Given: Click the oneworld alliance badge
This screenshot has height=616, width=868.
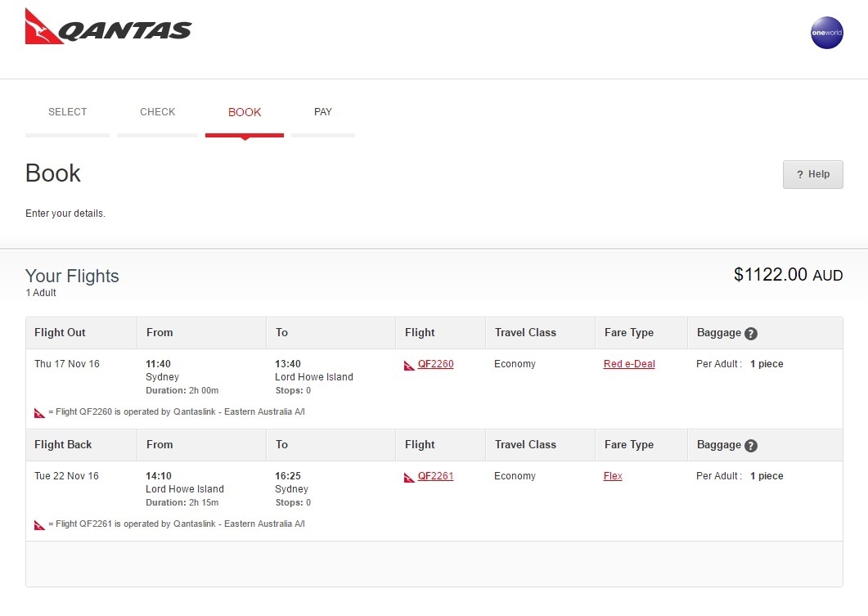Looking at the screenshot, I should click(x=826, y=33).
